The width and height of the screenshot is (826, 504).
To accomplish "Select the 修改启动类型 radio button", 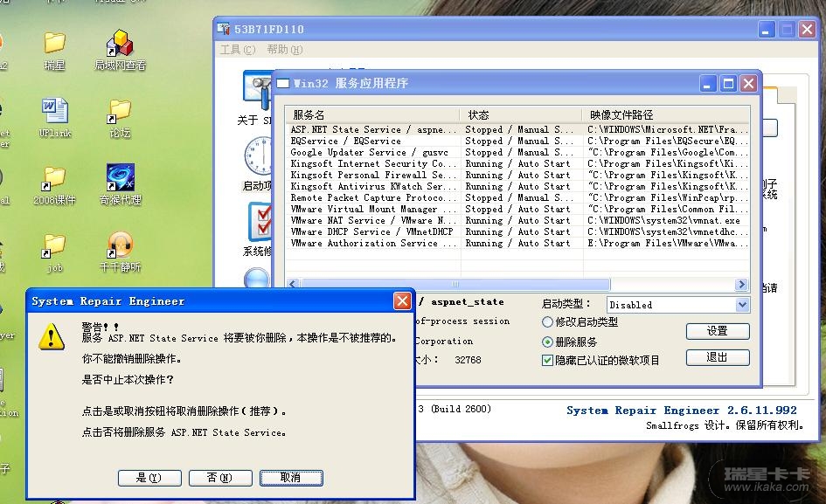I will pyautogui.click(x=547, y=321).
